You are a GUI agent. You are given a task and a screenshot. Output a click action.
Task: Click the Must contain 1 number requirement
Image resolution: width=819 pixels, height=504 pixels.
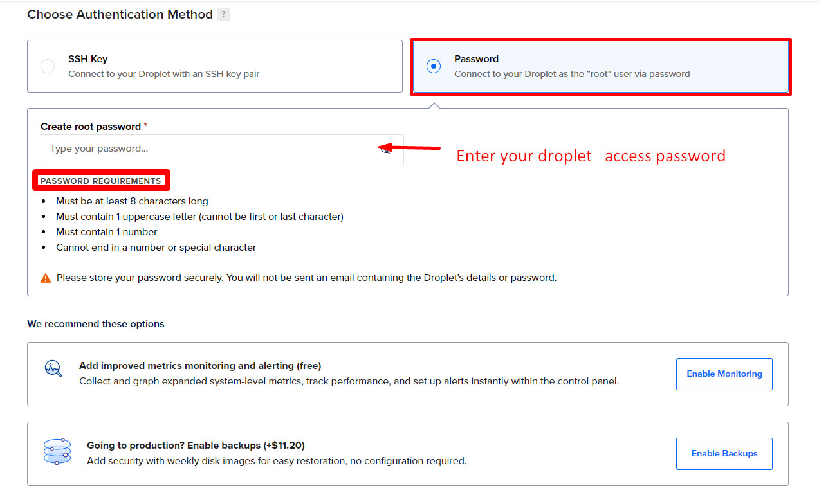pyautogui.click(x=107, y=232)
